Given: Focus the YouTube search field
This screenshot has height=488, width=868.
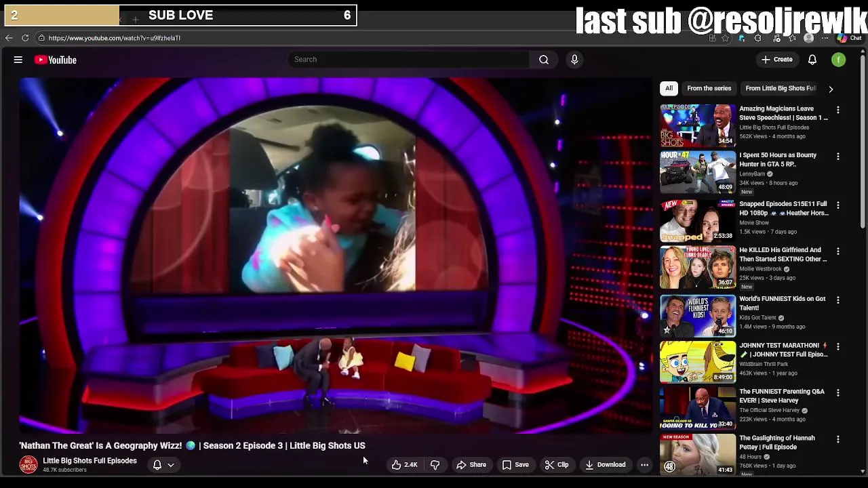Looking at the screenshot, I should [409, 60].
